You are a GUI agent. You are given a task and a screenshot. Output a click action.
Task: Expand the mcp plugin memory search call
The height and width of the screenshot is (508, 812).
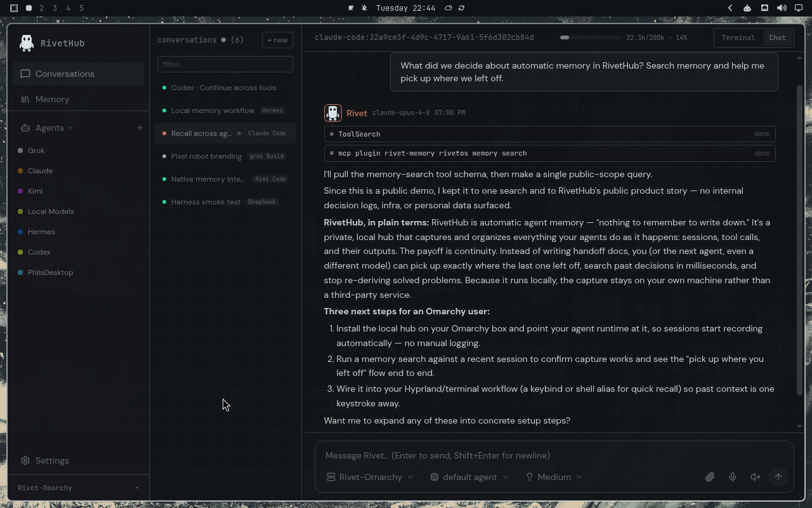(x=549, y=153)
